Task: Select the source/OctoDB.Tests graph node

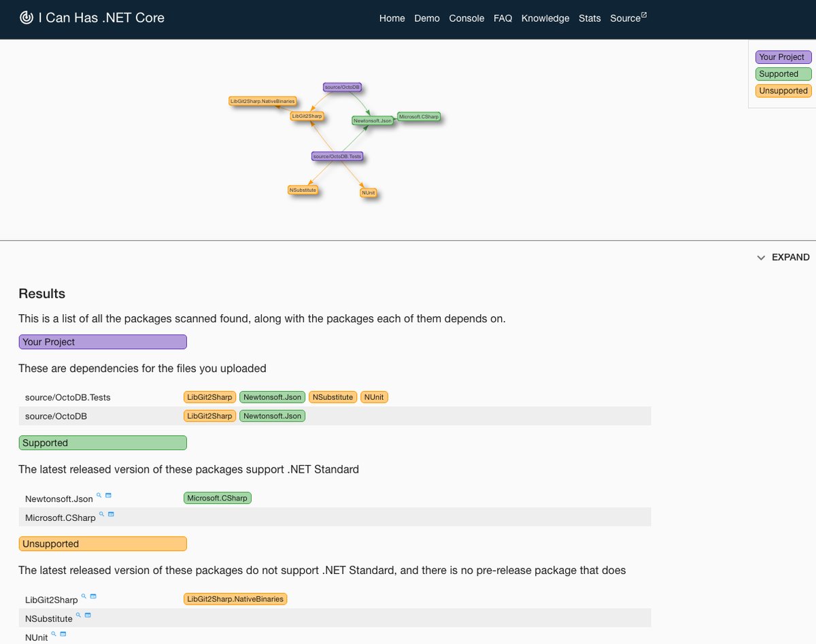Action: tap(337, 156)
